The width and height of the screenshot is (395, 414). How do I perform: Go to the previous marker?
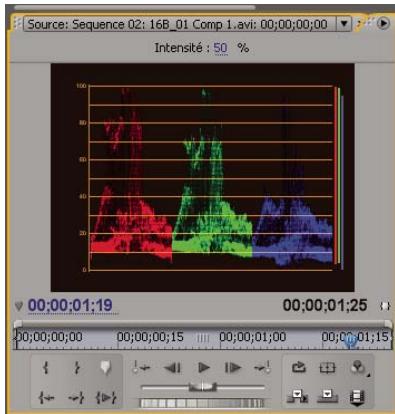(141, 368)
